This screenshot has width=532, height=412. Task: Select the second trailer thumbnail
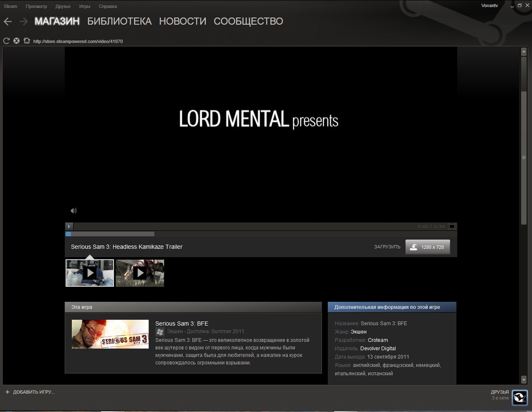click(x=140, y=273)
